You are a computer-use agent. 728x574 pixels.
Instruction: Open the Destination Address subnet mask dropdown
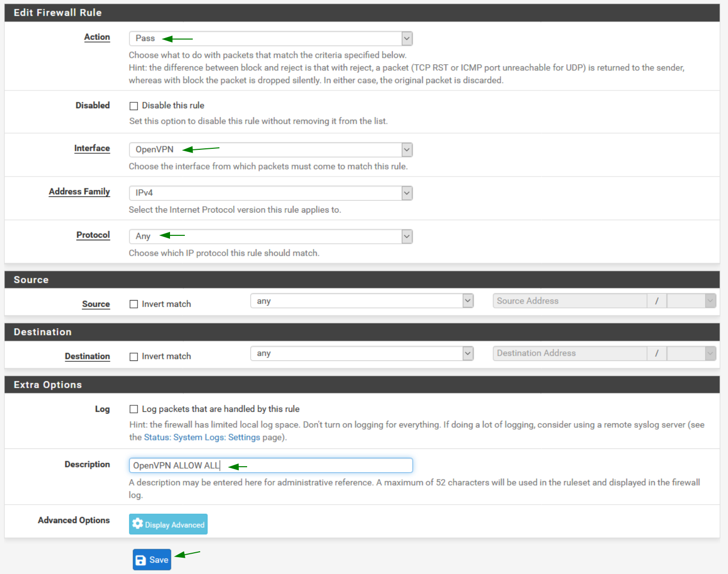691,353
